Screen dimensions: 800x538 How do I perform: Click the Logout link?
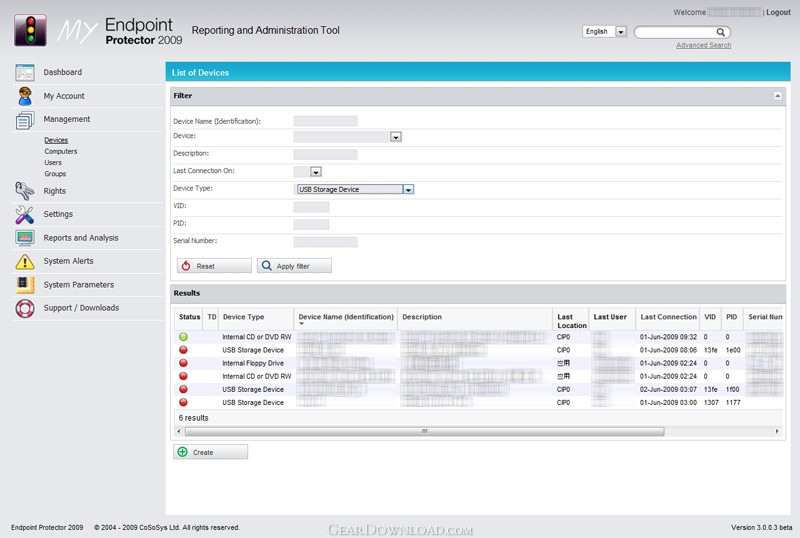point(778,12)
